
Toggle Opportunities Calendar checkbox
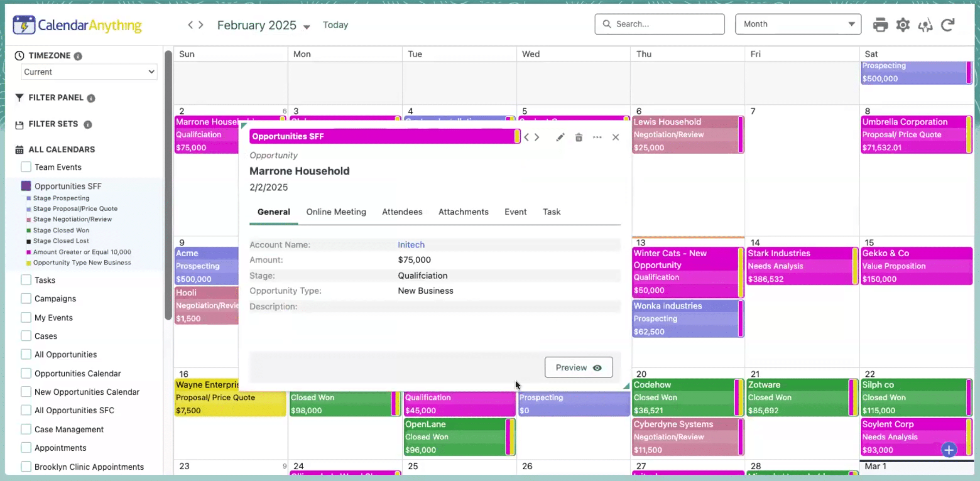click(x=26, y=373)
